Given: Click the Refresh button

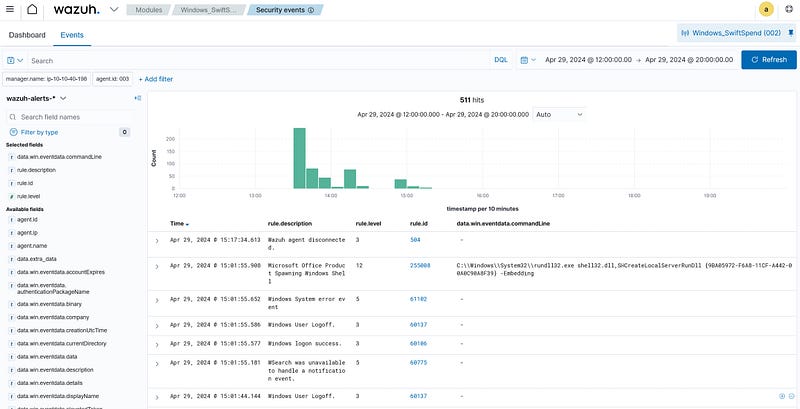Looking at the screenshot, I should (768, 60).
